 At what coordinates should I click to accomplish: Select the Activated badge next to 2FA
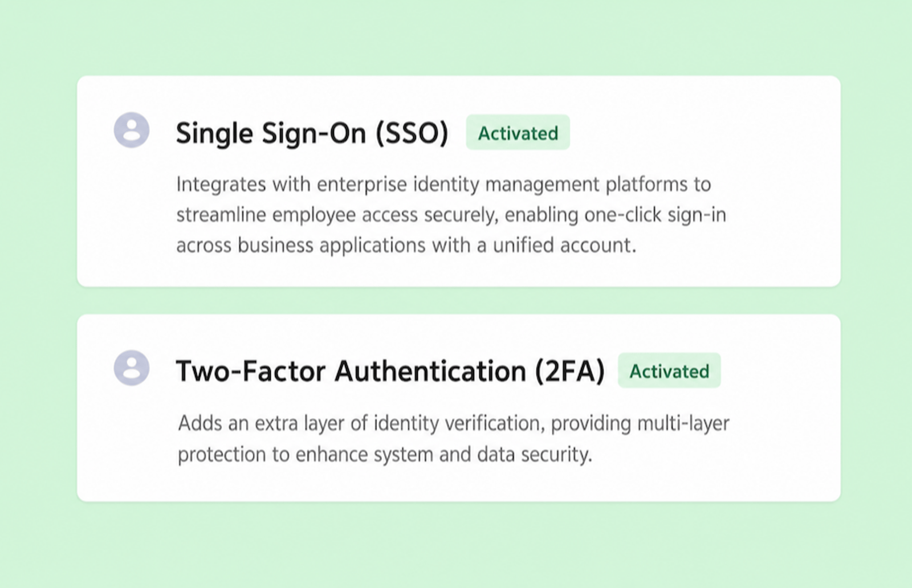[669, 370]
